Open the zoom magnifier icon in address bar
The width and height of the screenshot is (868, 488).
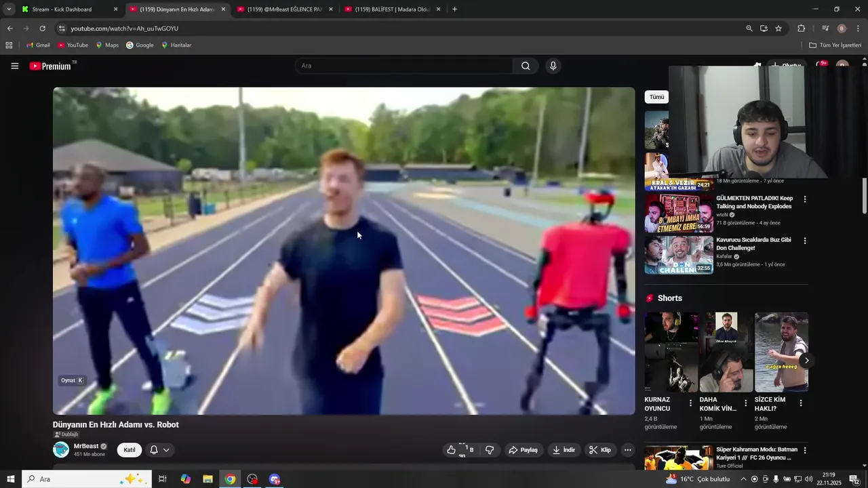pyautogui.click(x=749, y=28)
